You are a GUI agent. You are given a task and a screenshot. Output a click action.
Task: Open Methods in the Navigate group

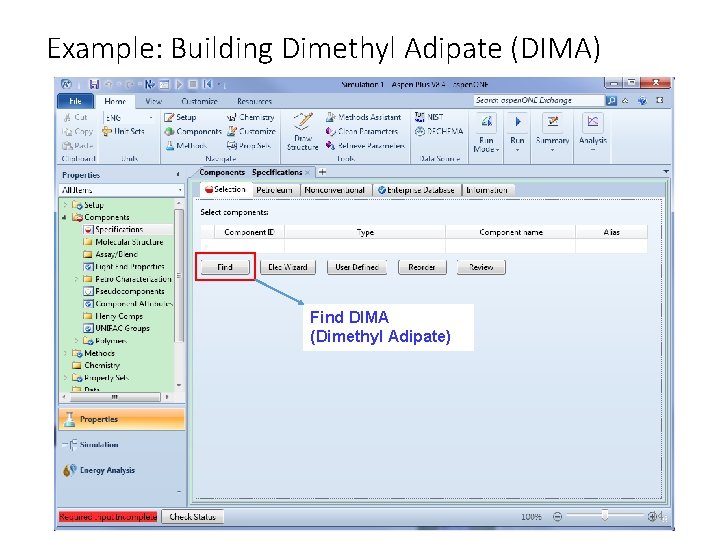point(186,146)
